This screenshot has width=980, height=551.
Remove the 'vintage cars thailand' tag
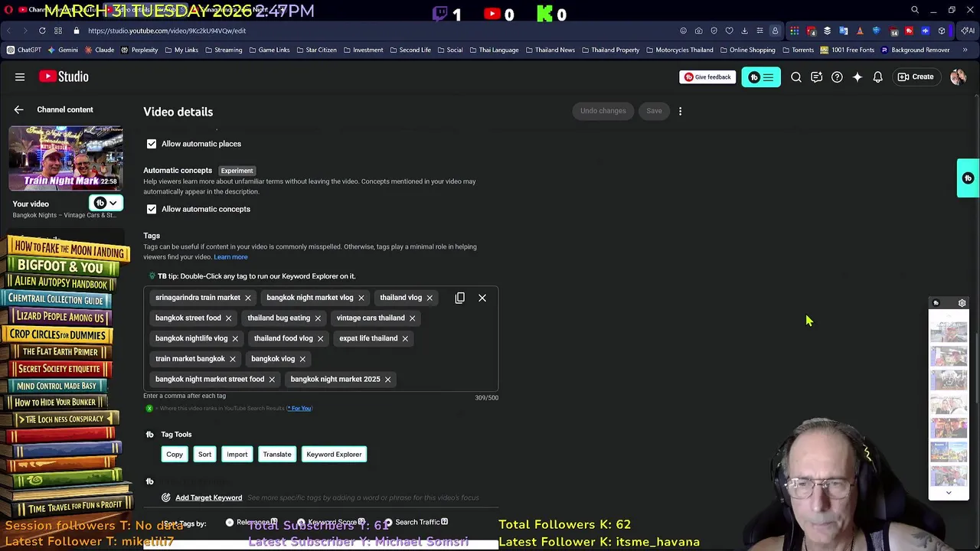pyautogui.click(x=412, y=318)
